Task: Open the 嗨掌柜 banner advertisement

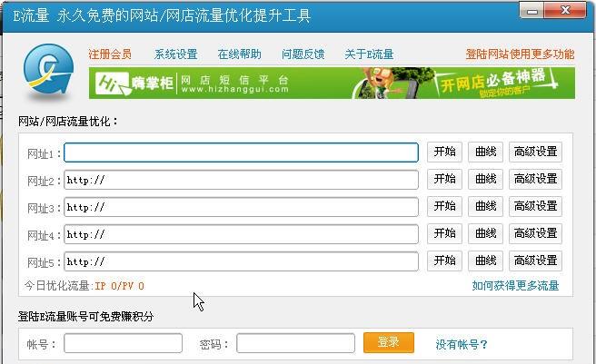Action: pos(332,84)
